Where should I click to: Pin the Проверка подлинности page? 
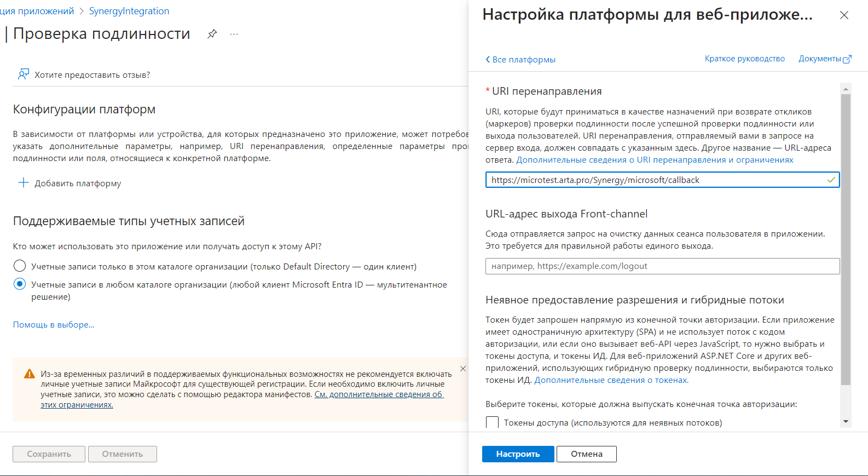coord(212,34)
